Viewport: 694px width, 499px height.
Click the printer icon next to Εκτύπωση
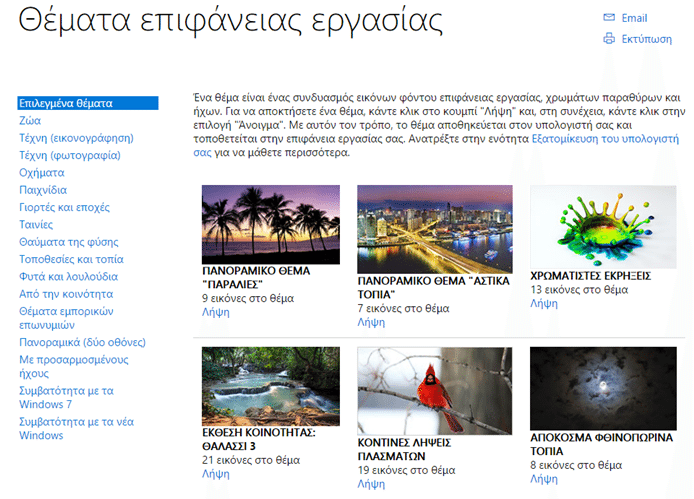coord(609,39)
